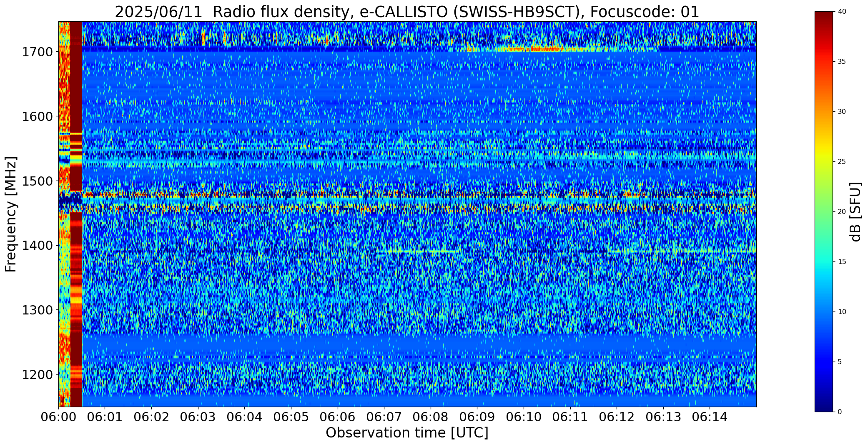Click the 06:11 time tick label
This screenshot has width=868, height=445.
point(570,417)
